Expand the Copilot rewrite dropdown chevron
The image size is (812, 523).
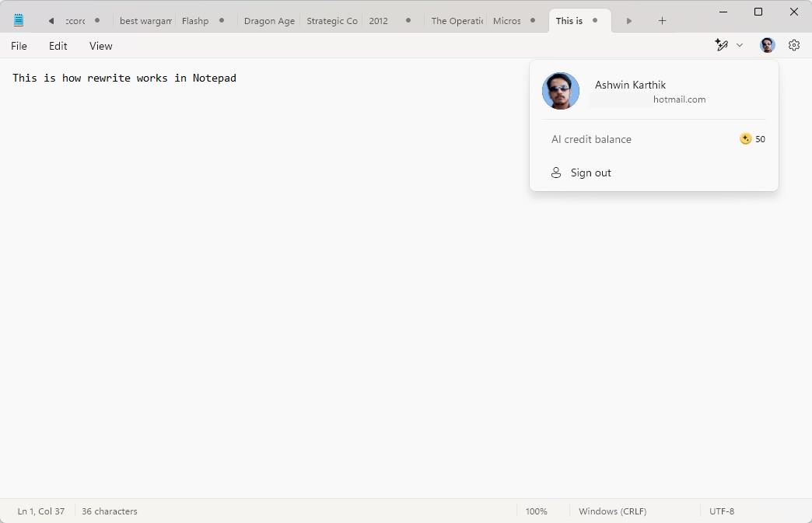(740, 46)
